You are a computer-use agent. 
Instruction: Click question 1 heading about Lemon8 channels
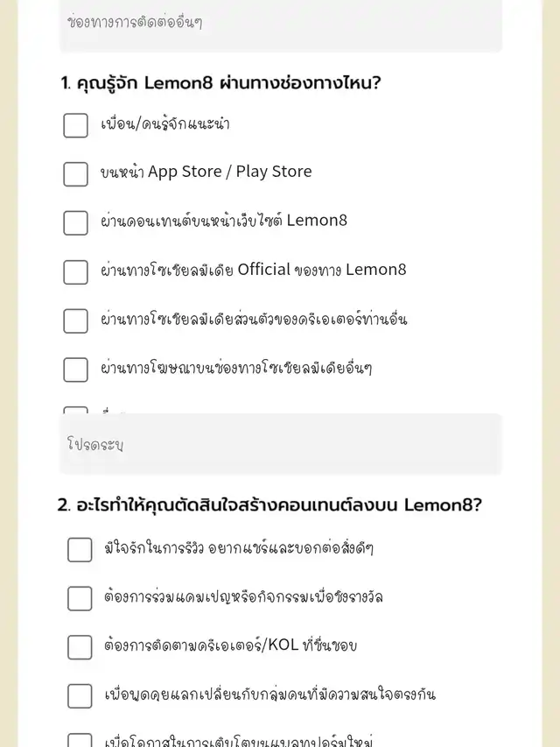click(x=221, y=83)
